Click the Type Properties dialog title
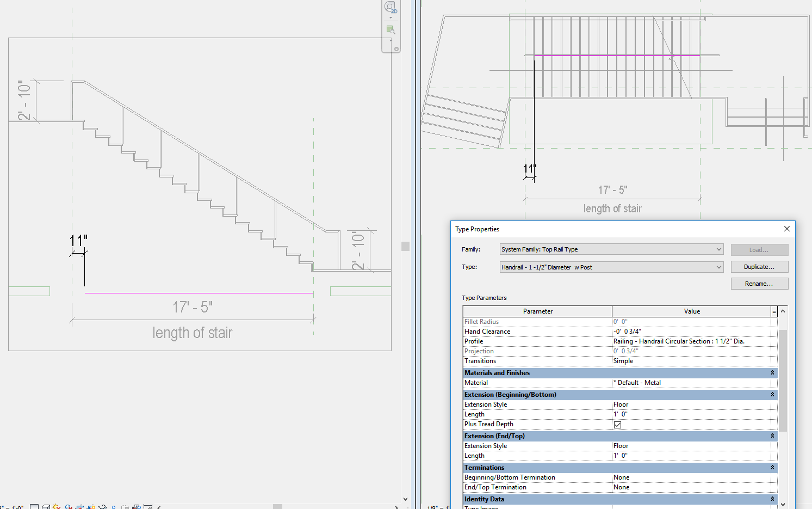Screen dimensions: 812x509 (x=477, y=229)
